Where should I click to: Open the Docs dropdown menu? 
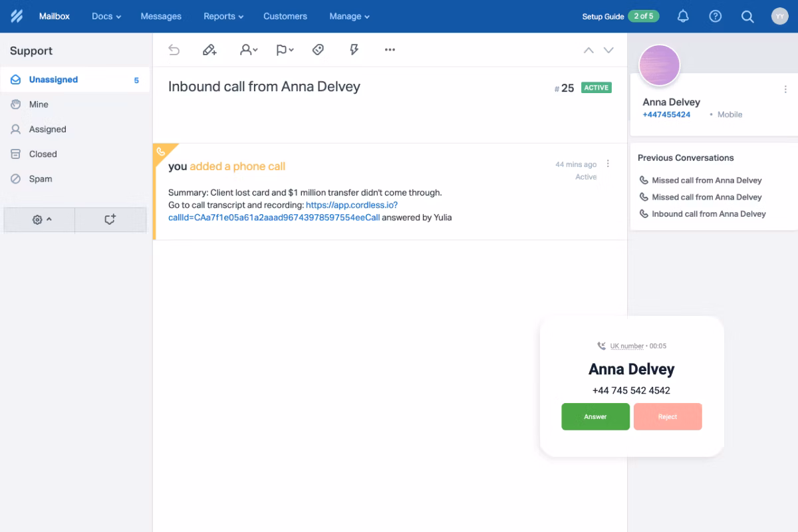pos(106,17)
